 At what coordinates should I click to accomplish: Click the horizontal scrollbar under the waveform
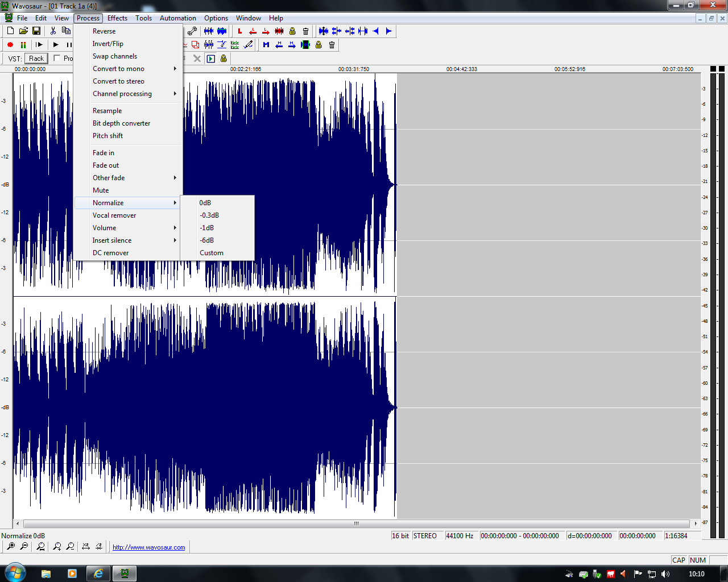[x=356, y=523]
